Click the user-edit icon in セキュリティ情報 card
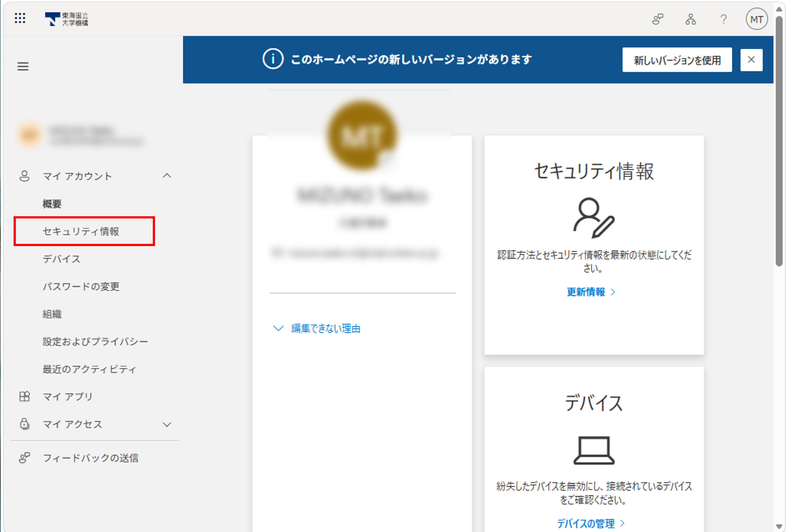Image resolution: width=788 pixels, height=532 pixels. (594, 218)
